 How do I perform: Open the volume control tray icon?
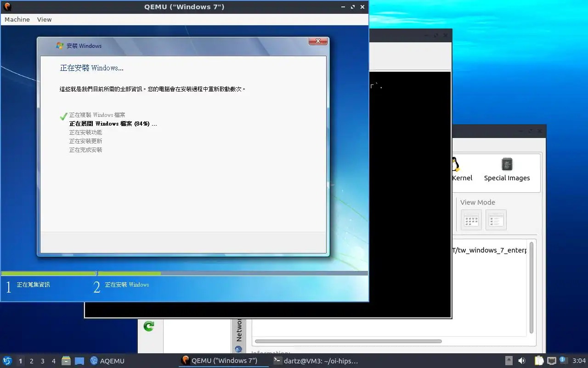[x=522, y=361]
